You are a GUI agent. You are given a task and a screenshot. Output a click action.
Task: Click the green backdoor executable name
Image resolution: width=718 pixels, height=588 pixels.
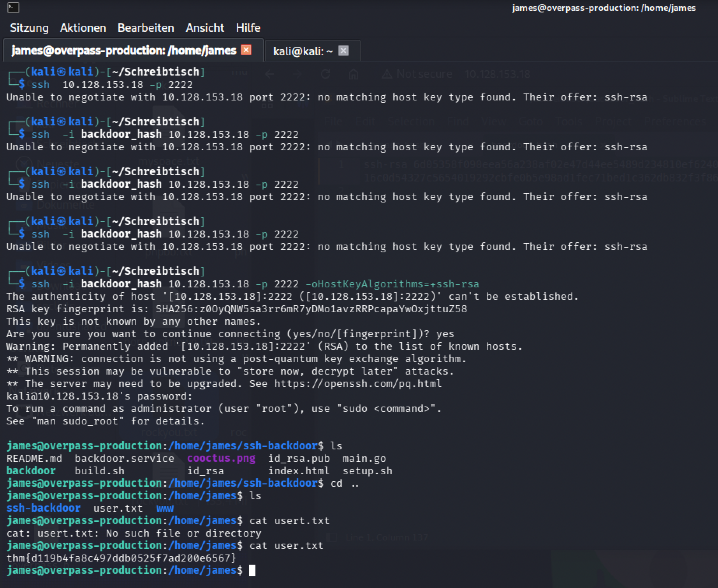[31, 471]
